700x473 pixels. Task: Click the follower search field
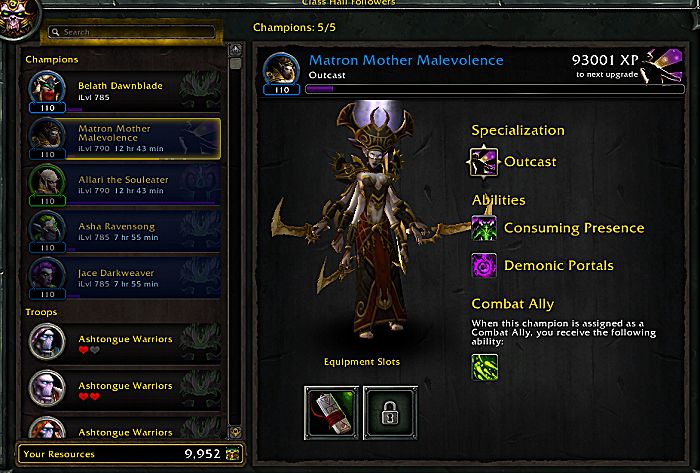click(x=132, y=32)
